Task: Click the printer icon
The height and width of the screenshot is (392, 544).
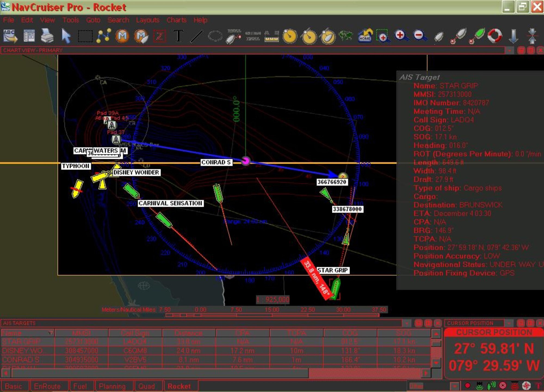Action: (47, 36)
